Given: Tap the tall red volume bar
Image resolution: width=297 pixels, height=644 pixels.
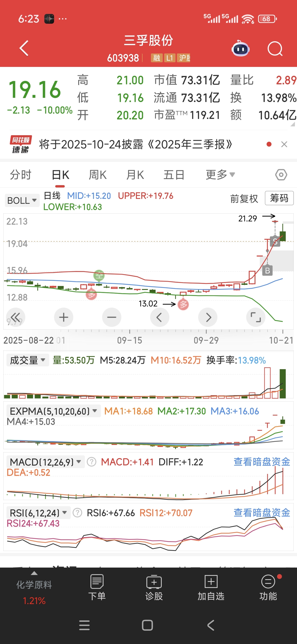Looking at the screenshot, I should tap(267, 383).
